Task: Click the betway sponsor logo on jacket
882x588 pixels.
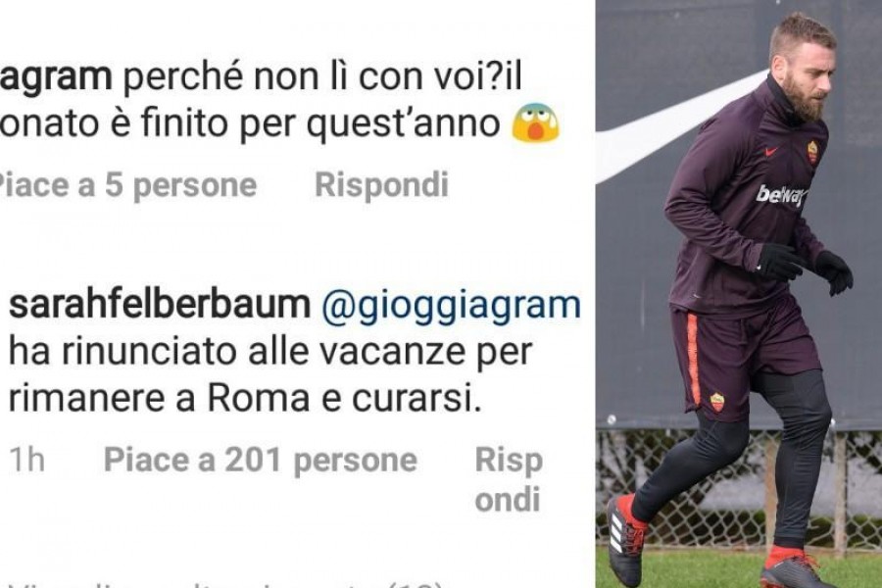Action: [780, 195]
